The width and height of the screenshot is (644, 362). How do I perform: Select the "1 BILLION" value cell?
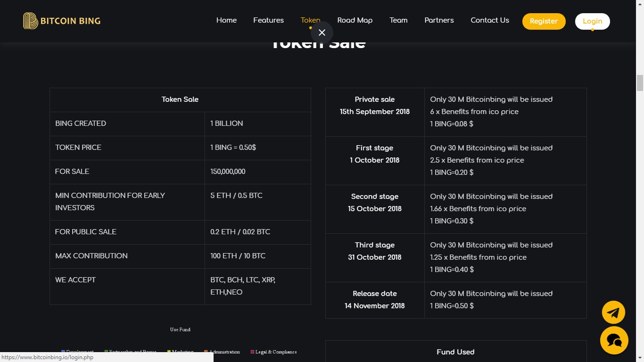coord(258,124)
